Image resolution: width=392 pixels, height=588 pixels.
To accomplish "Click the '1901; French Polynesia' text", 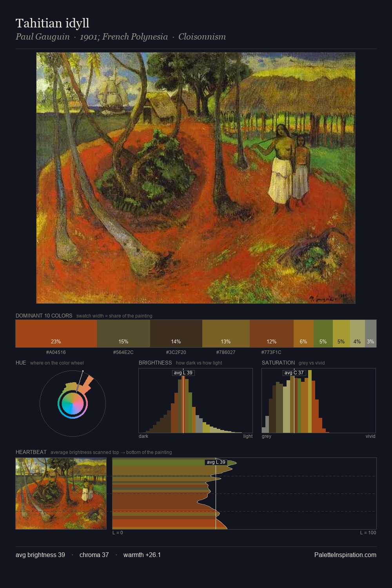I will (124, 37).
